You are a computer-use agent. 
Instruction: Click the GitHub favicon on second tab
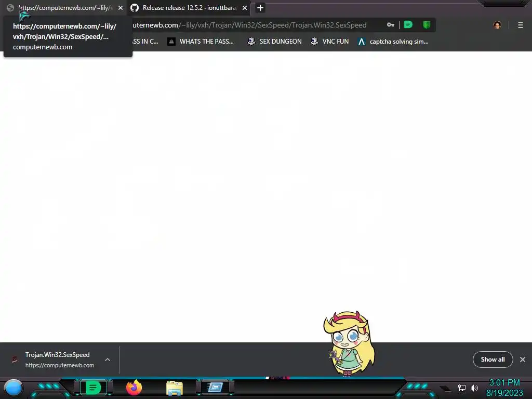[135, 8]
